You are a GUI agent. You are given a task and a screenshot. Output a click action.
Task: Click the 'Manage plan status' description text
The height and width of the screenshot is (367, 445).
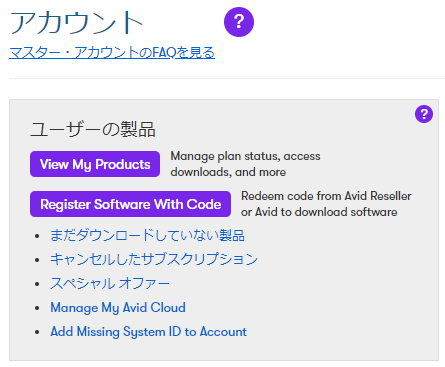tap(245, 164)
